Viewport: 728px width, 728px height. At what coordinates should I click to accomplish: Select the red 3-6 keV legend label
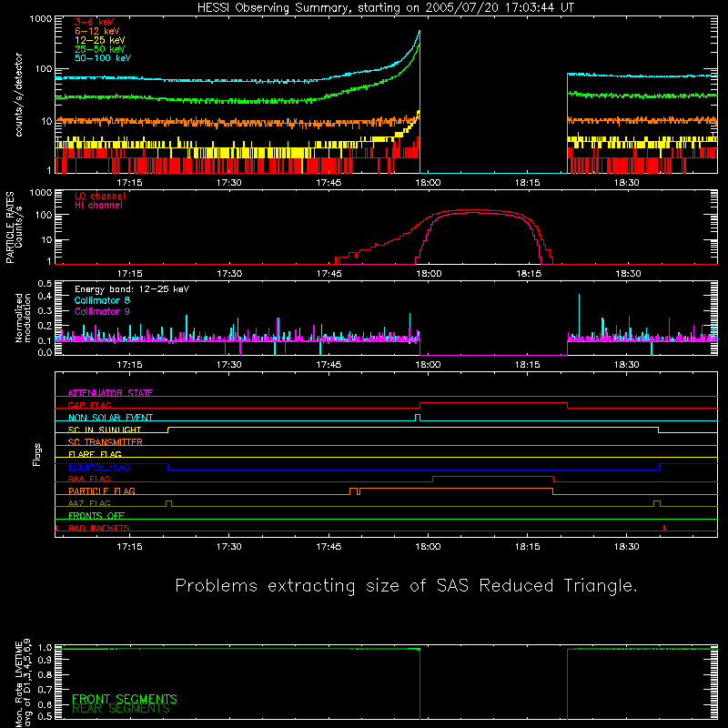click(95, 22)
